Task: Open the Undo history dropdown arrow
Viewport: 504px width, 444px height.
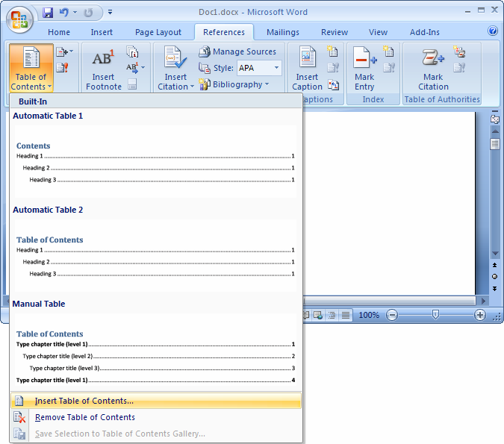Action: pos(75,12)
